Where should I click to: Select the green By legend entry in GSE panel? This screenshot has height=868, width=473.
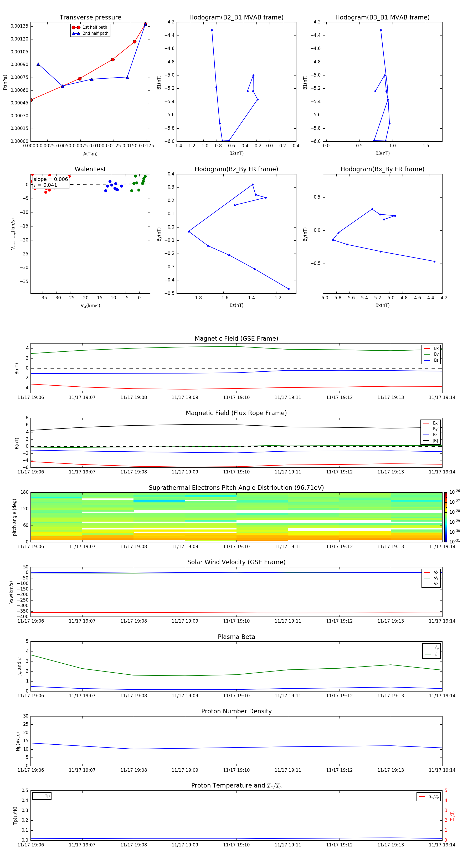pyautogui.click(x=431, y=354)
